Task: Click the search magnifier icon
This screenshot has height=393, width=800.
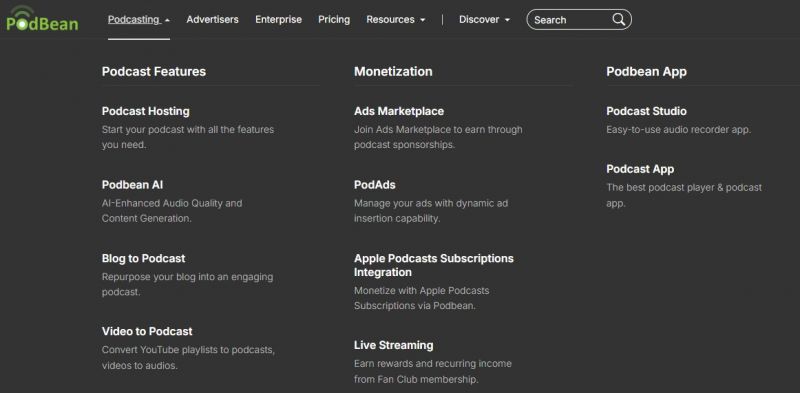Action: [618, 19]
